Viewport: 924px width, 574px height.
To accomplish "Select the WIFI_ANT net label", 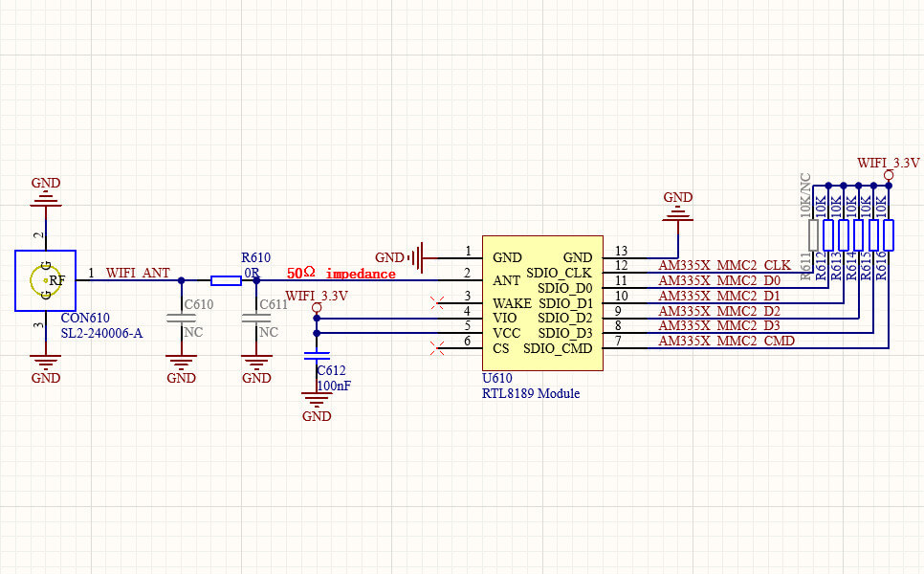I will pos(138,273).
